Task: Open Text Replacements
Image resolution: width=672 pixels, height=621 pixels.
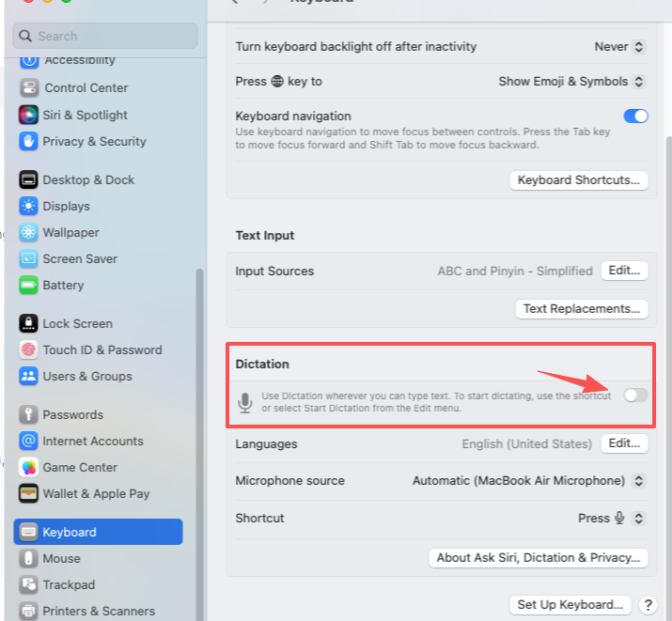Action: pos(582,309)
